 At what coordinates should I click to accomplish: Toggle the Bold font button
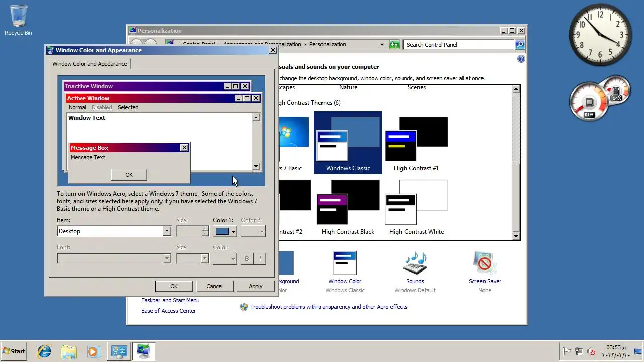[247, 258]
